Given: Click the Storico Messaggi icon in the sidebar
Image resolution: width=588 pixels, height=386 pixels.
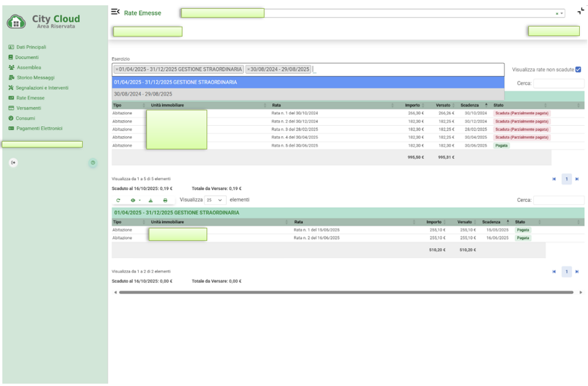Looking at the screenshot, I should [x=11, y=77].
